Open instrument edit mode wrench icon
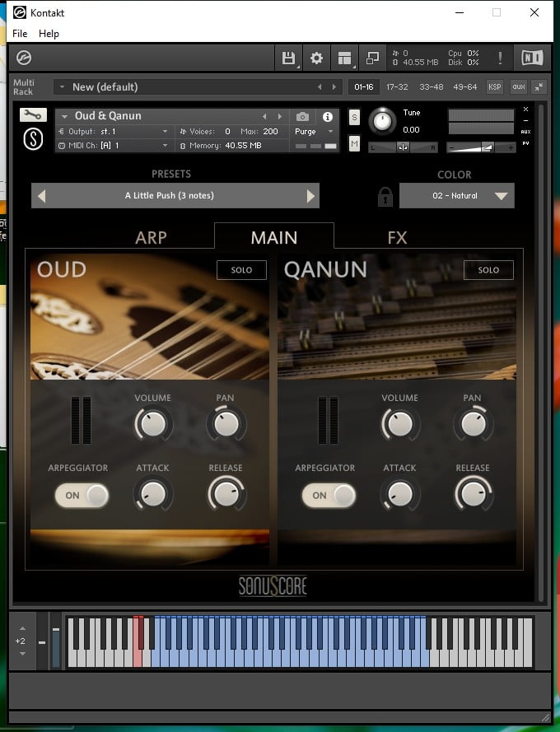Screen dimensions: 560x732 tap(33, 114)
